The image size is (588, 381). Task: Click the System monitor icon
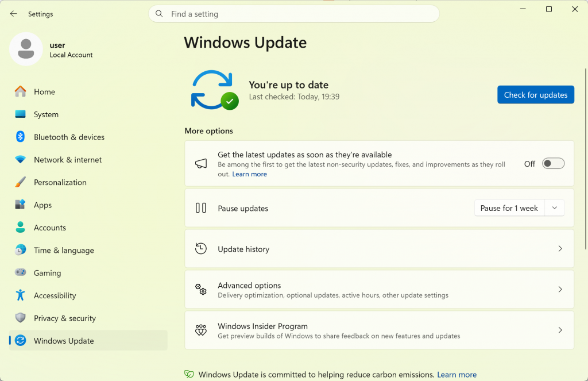pyautogui.click(x=20, y=114)
